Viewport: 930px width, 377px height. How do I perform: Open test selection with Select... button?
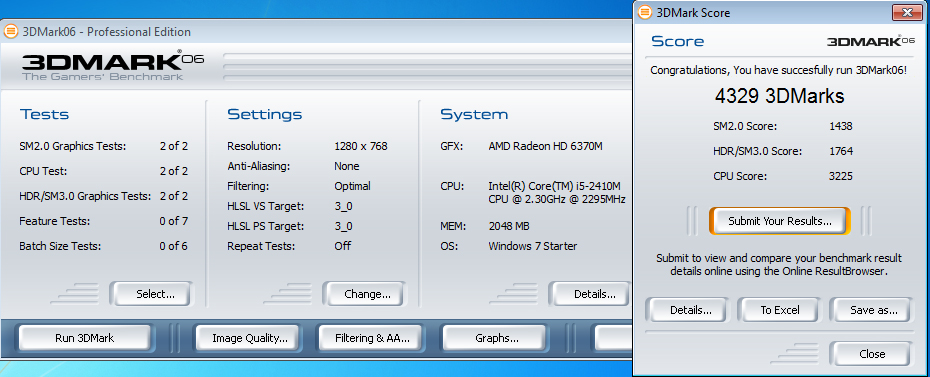coord(152,293)
